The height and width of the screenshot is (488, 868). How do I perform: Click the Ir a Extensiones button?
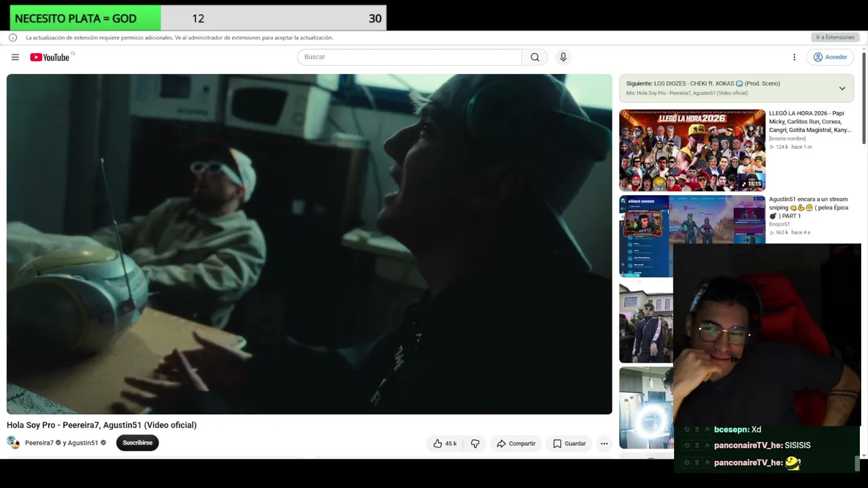pos(835,37)
